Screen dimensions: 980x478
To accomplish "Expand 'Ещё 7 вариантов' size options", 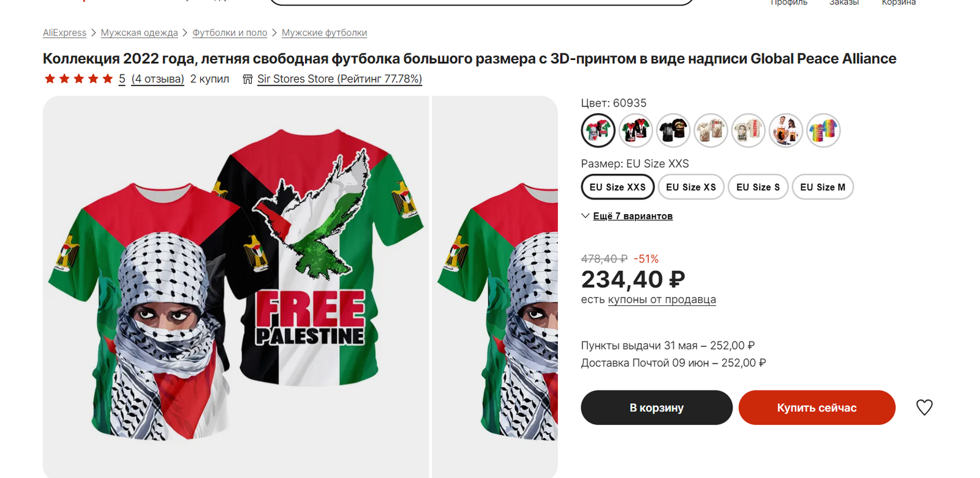I will click(632, 216).
